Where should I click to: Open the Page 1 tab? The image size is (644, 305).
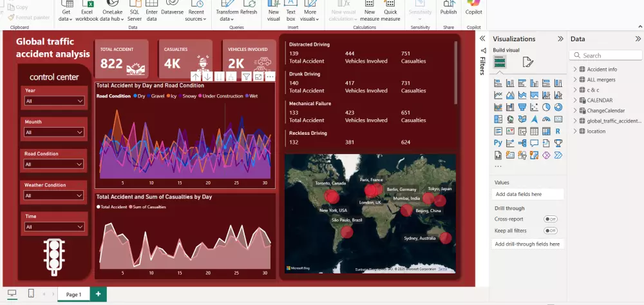(x=74, y=294)
